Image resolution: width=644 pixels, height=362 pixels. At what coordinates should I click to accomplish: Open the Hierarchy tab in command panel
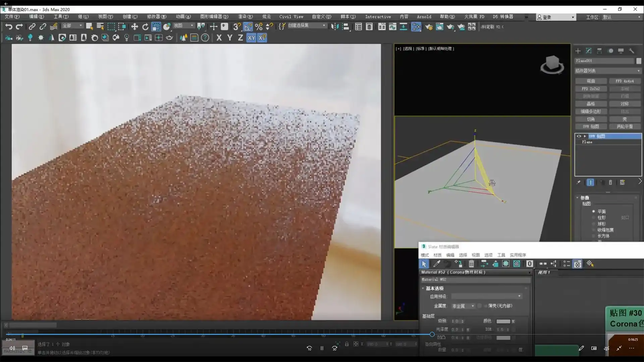pyautogui.click(x=599, y=51)
